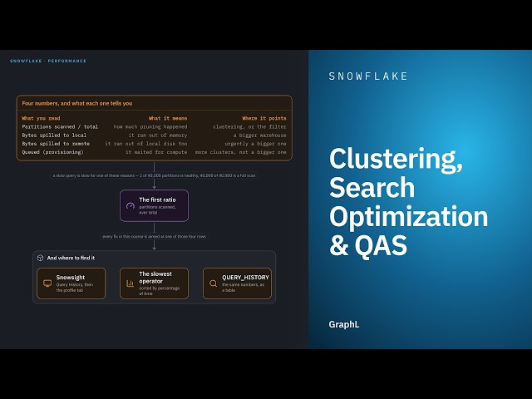The image size is (532, 399).
Task: Select the Queued (provisioning) row label
Action: click(52, 152)
